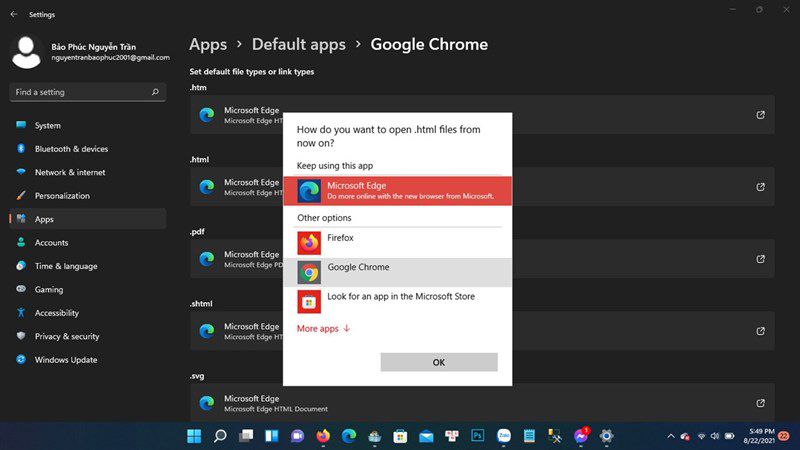Click the Find a setting search box
800x450 pixels.
[88, 92]
